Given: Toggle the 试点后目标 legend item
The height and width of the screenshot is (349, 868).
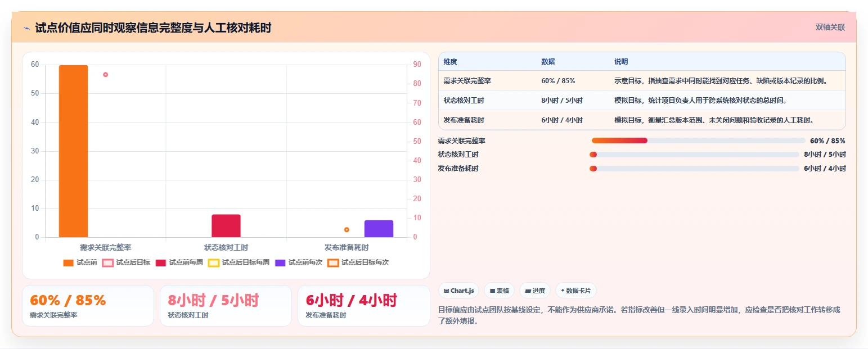Looking at the screenshot, I should pos(127,262).
